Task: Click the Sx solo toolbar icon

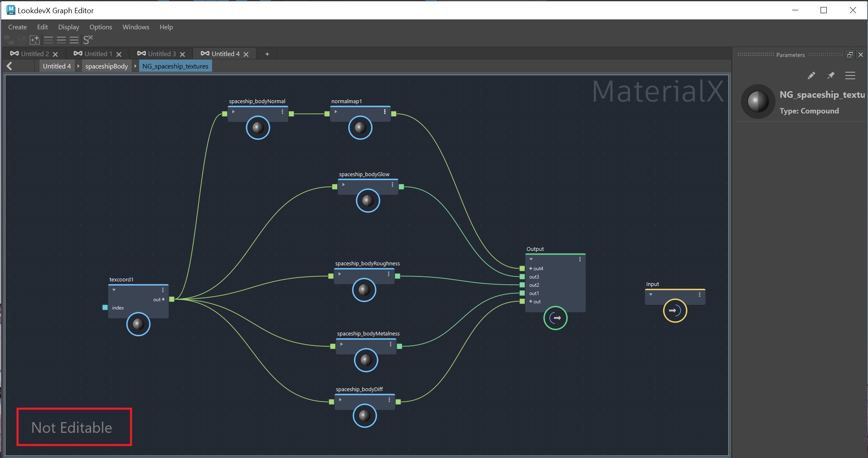Action: 88,40
